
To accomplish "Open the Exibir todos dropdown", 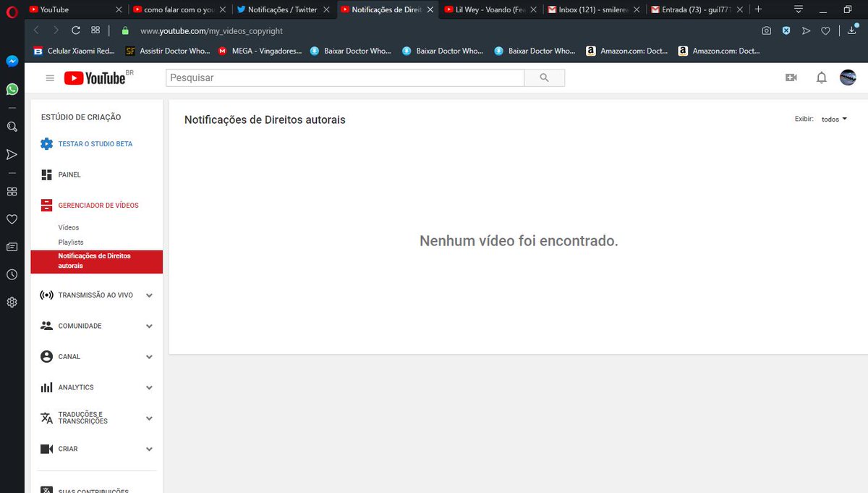I will point(834,119).
